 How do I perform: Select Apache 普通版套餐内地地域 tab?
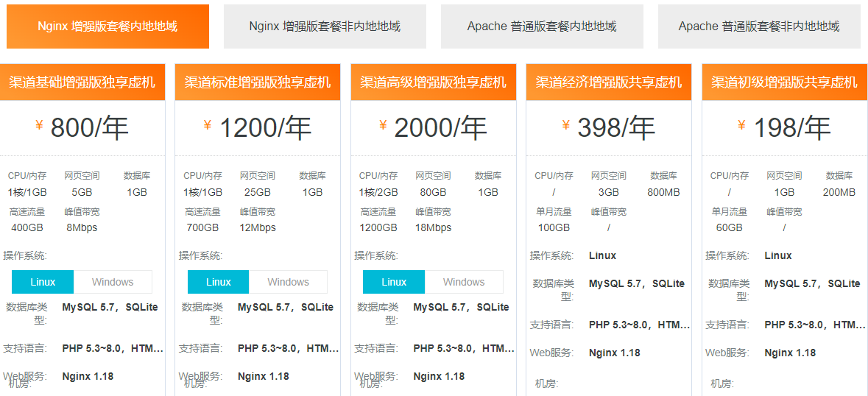coord(542,26)
